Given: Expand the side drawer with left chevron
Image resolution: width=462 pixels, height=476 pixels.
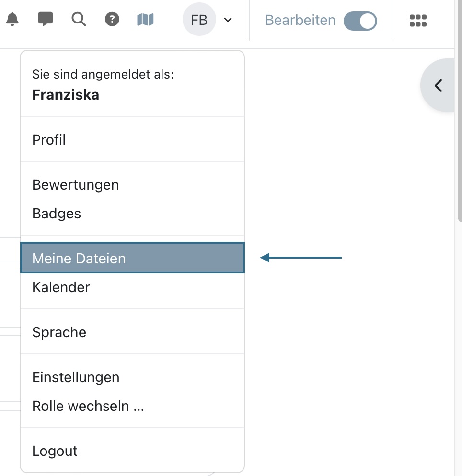Looking at the screenshot, I should (438, 86).
